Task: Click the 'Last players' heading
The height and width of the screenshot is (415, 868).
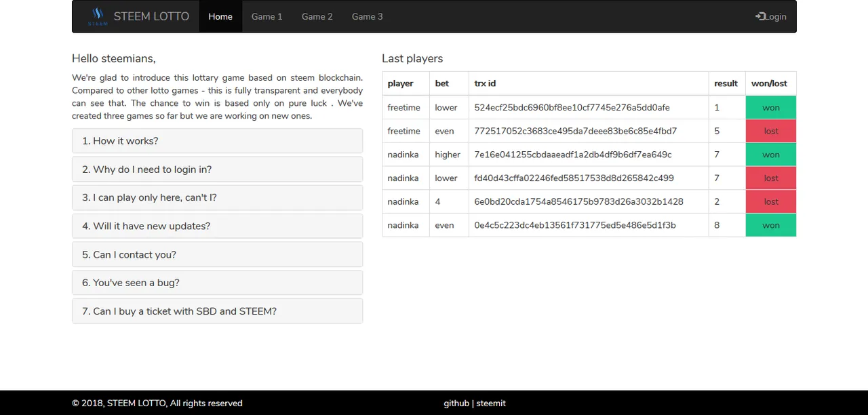Action: [x=412, y=58]
